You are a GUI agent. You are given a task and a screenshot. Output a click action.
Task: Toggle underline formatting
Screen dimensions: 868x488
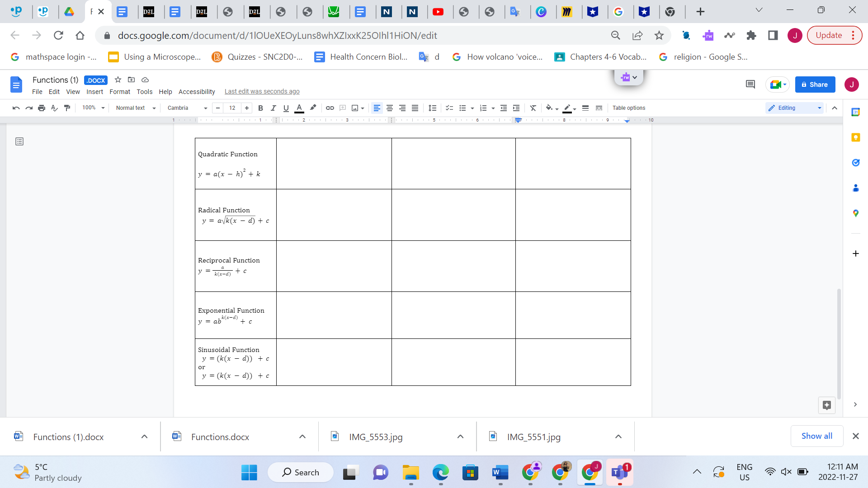coord(286,108)
